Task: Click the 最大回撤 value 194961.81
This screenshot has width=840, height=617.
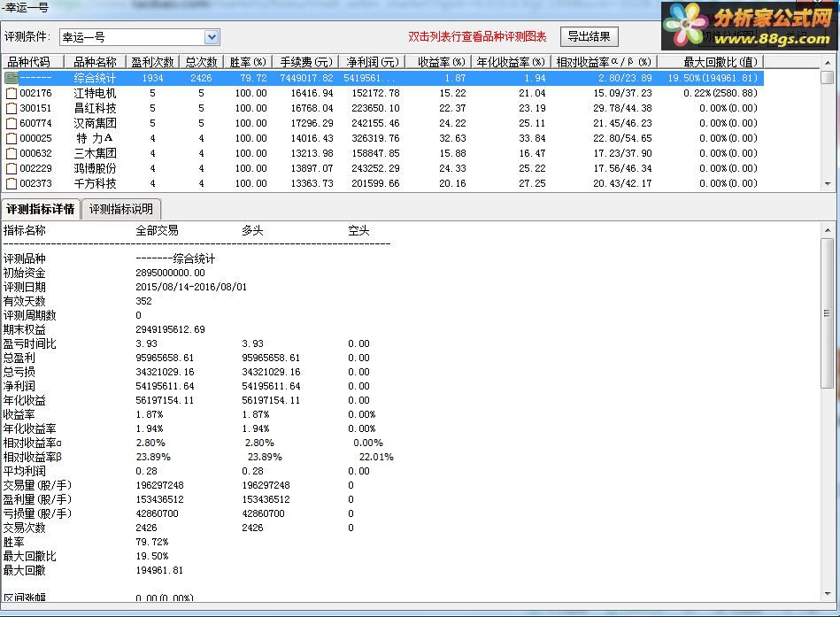Action: 159,570
